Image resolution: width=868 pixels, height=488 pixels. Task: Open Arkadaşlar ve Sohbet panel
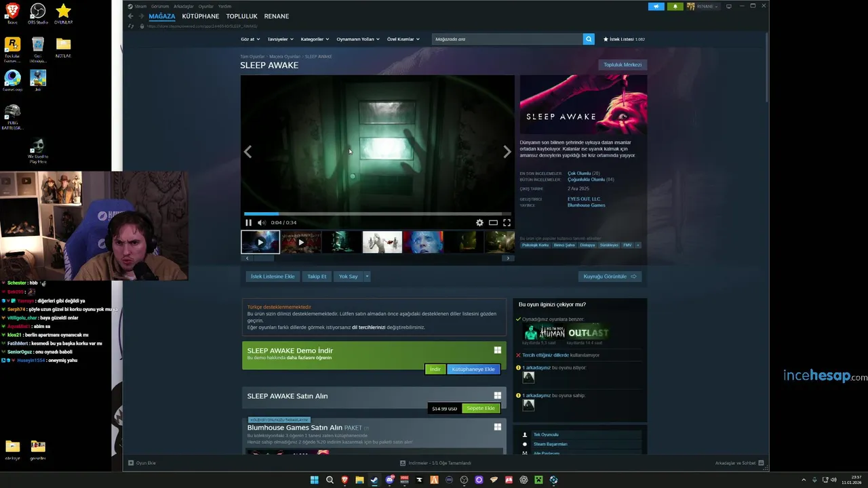pos(740,463)
